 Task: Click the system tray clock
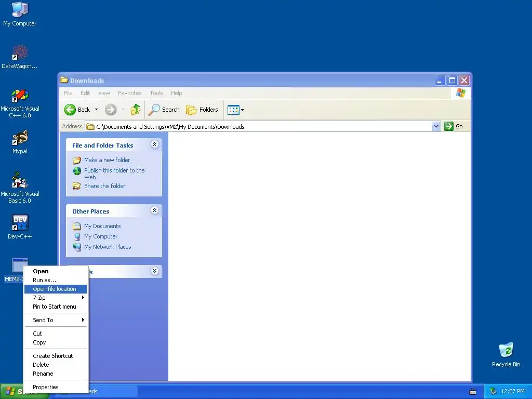pos(513,391)
